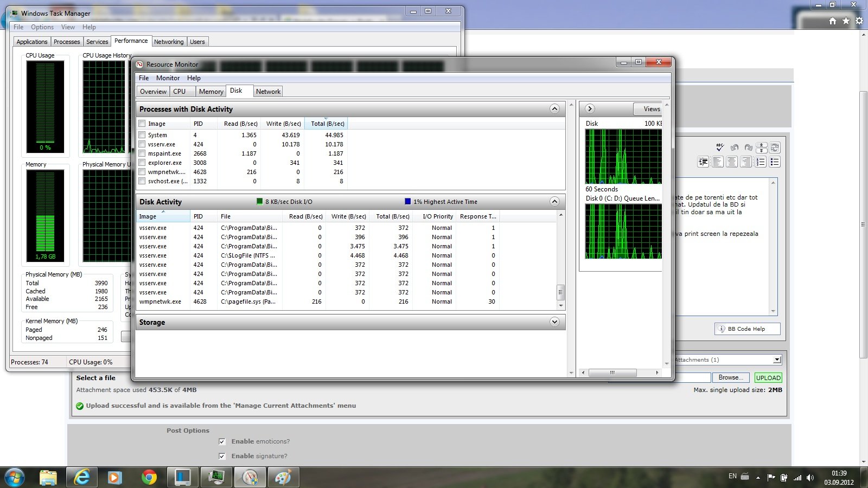This screenshot has height=488, width=868.
Task: Insert a bulleted list
Action: tap(775, 162)
